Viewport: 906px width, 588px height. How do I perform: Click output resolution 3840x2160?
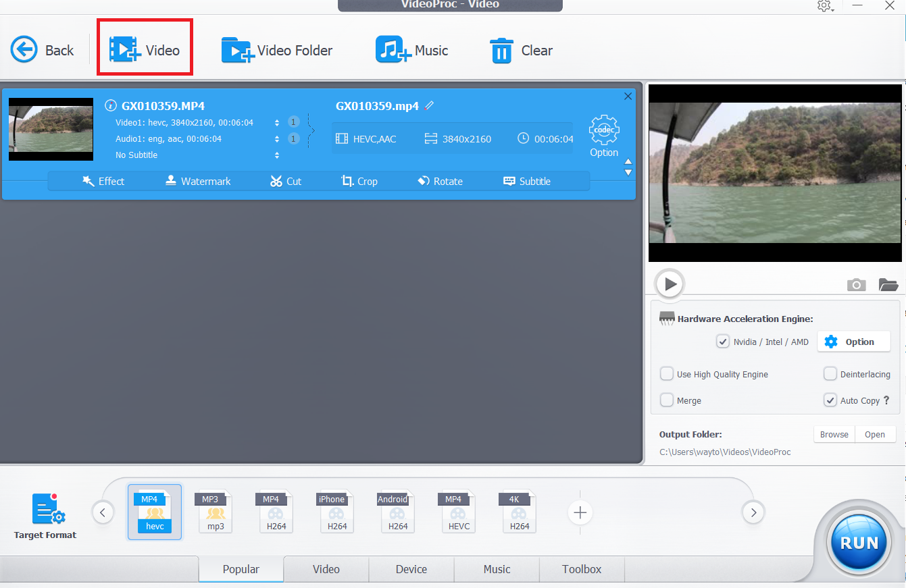(x=458, y=139)
